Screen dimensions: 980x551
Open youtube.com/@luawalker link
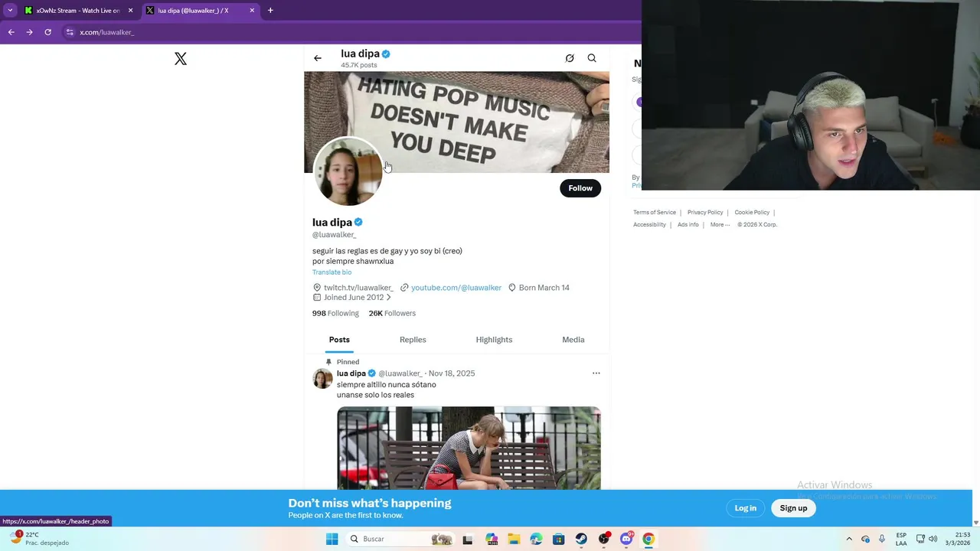[x=456, y=288]
